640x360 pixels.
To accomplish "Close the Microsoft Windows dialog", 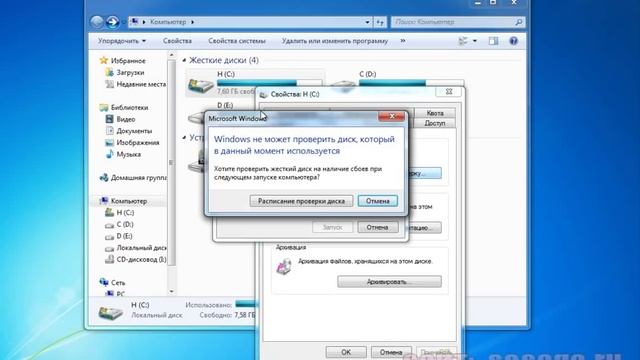I will click(392, 116).
